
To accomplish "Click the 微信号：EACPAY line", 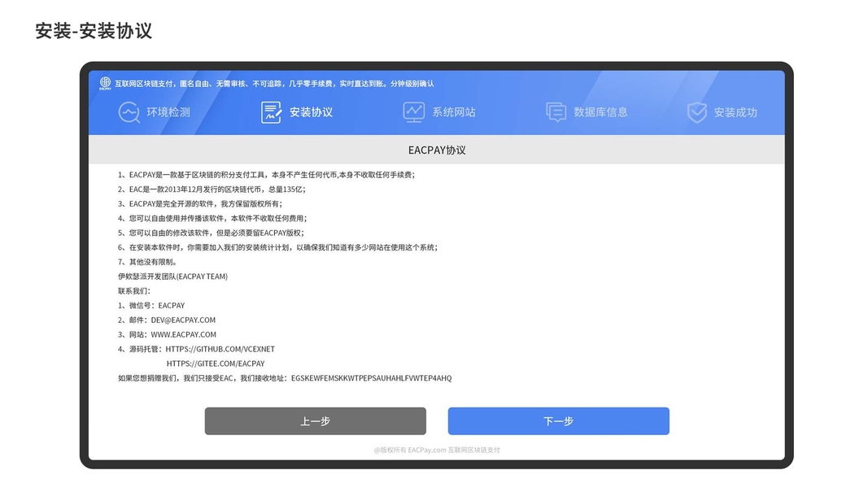I will point(151,306).
